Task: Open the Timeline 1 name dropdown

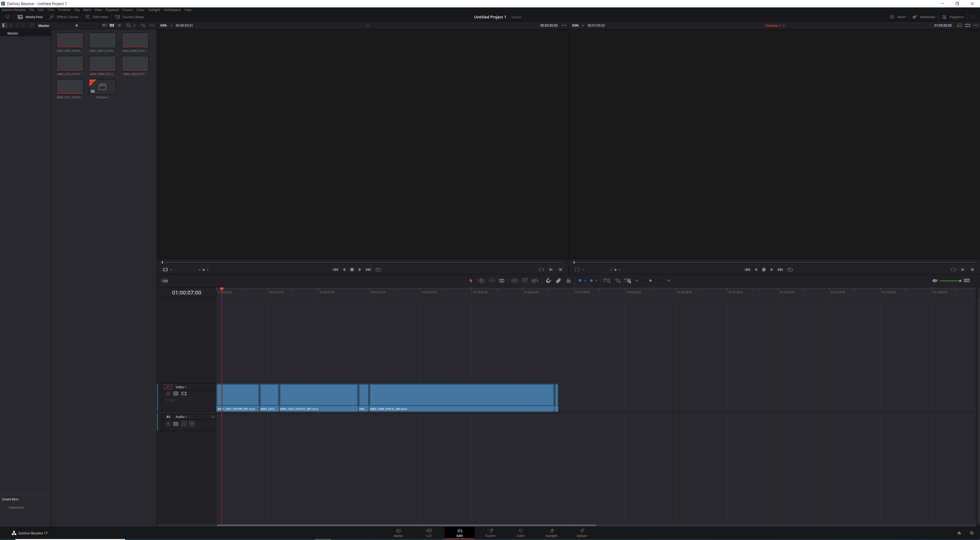Action: tap(774, 26)
